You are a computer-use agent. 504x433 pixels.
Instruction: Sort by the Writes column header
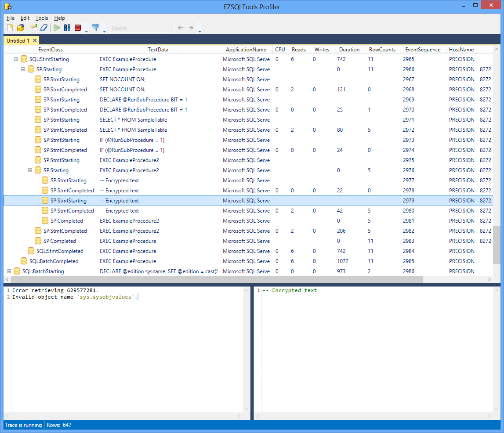click(x=322, y=50)
